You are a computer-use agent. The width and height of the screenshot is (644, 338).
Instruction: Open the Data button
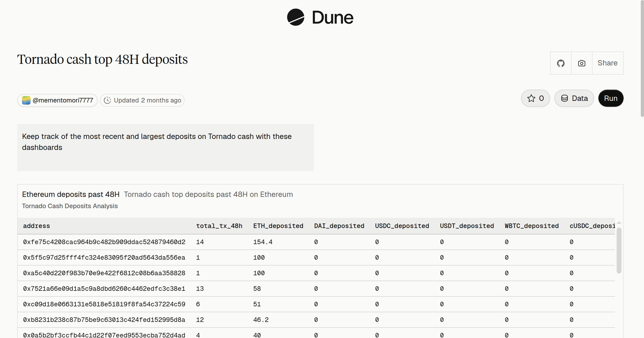(x=574, y=98)
